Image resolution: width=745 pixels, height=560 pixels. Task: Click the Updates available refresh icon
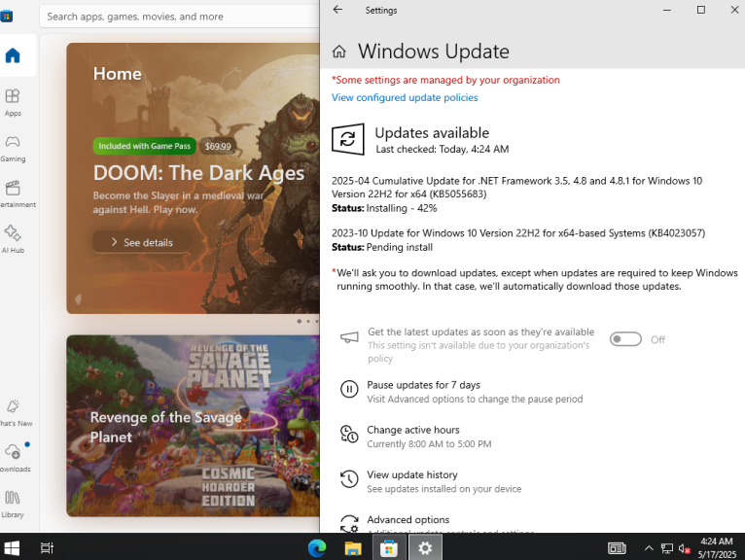(x=348, y=139)
